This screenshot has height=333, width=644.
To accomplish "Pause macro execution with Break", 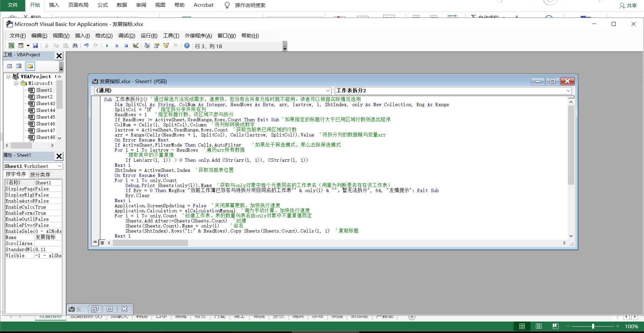I will [x=117, y=46].
